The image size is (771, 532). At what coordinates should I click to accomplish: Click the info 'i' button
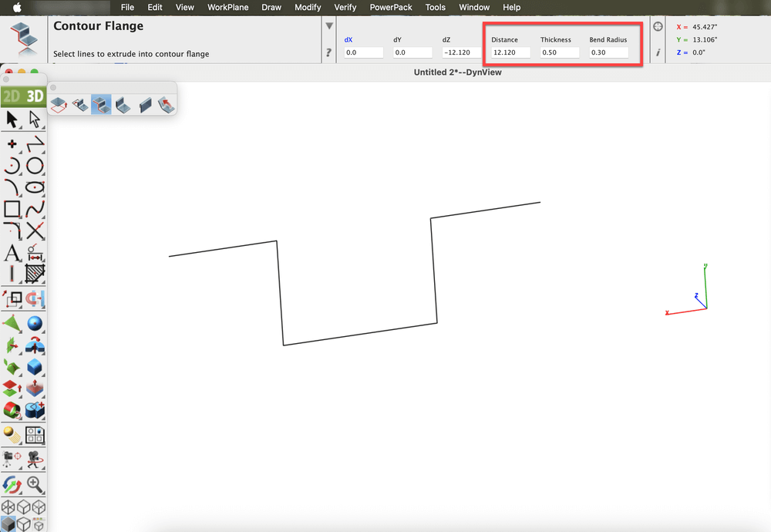point(658,52)
